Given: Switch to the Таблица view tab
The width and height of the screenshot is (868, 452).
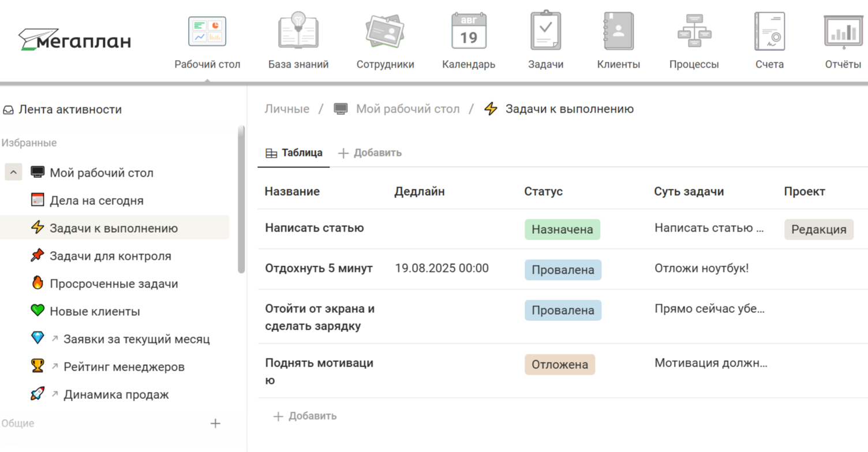Looking at the screenshot, I should click(x=294, y=153).
